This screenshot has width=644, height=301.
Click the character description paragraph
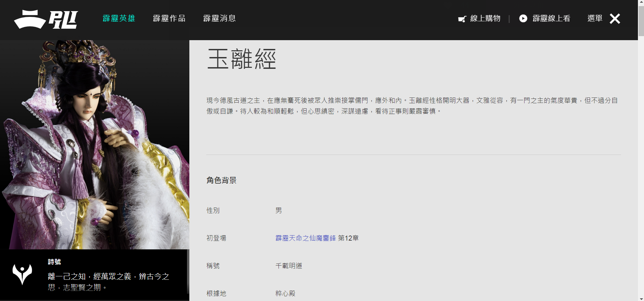point(412,106)
